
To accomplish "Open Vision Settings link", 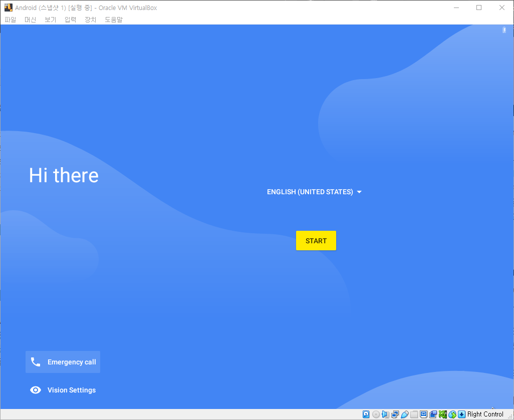I will 63,390.
